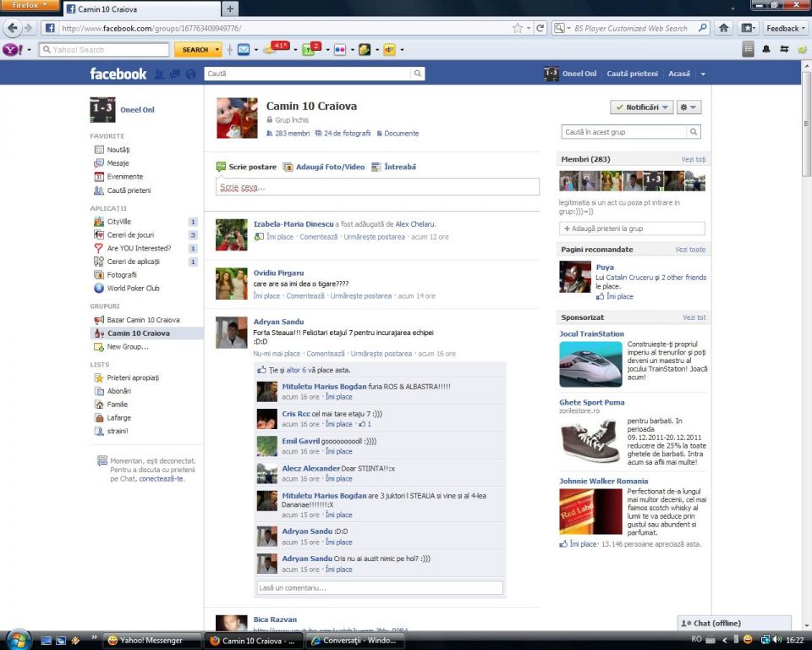The width and height of the screenshot is (812, 650).
Task: Open the Flickr icon in Yahoo toolbar
Action: coord(340,50)
